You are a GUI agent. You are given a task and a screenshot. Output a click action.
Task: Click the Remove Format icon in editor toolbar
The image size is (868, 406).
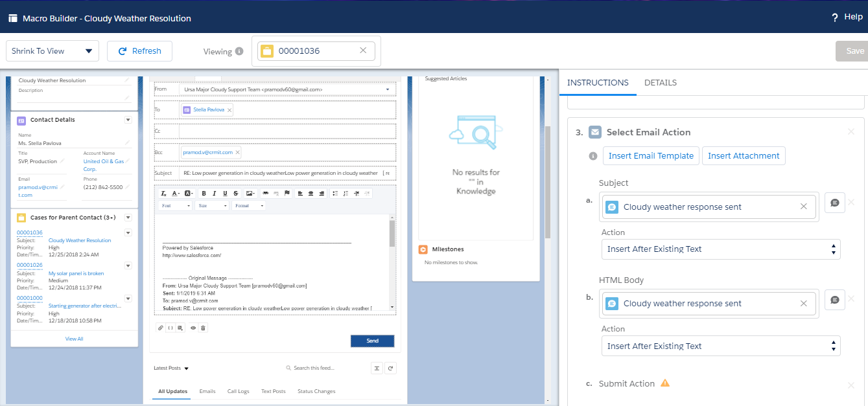pos(164,193)
